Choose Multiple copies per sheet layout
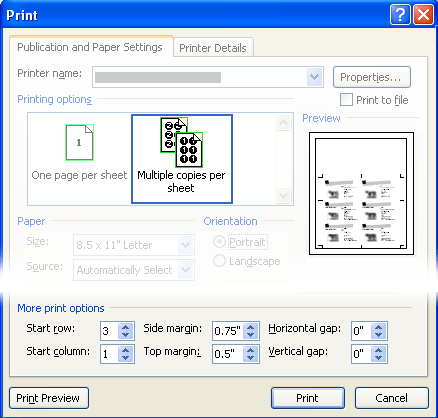The height and width of the screenshot is (418, 438). point(182,159)
